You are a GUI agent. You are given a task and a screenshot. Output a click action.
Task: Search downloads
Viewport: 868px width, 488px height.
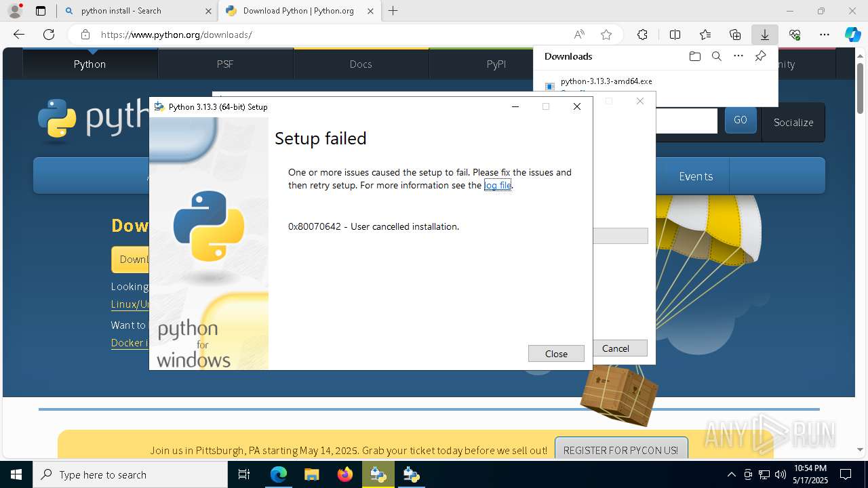[x=716, y=56]
